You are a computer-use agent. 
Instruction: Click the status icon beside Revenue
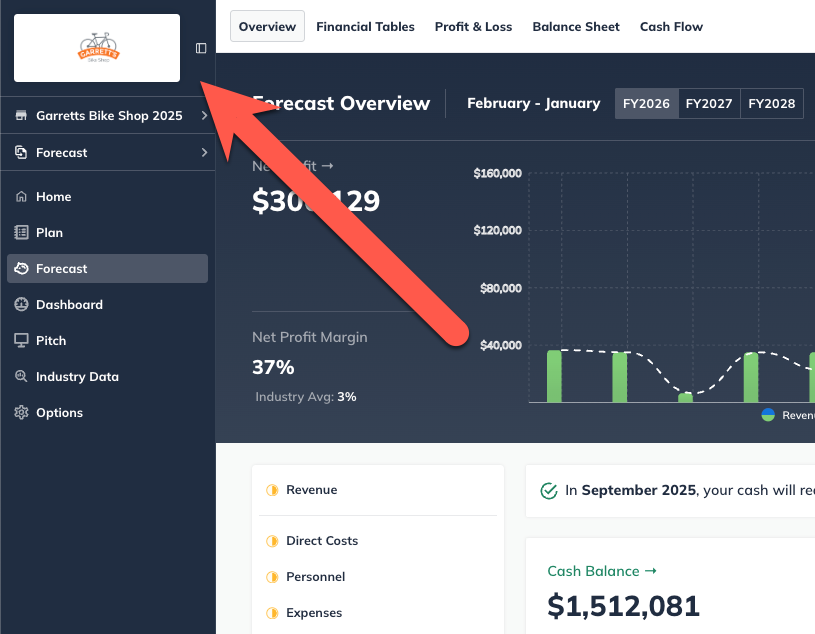(272, 490)
